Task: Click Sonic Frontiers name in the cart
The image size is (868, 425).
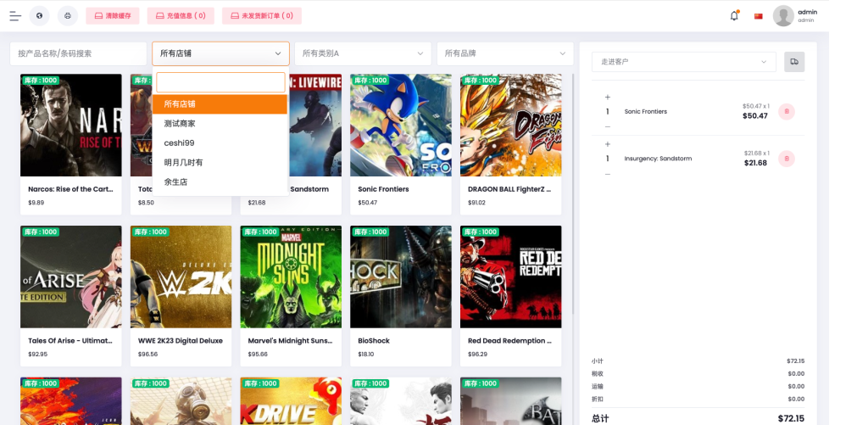Action: [645, 111]
